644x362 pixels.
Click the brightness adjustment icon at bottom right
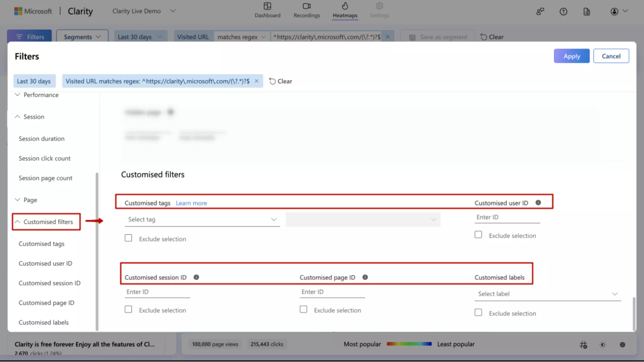pyautogui.click(x=602, y=344)
